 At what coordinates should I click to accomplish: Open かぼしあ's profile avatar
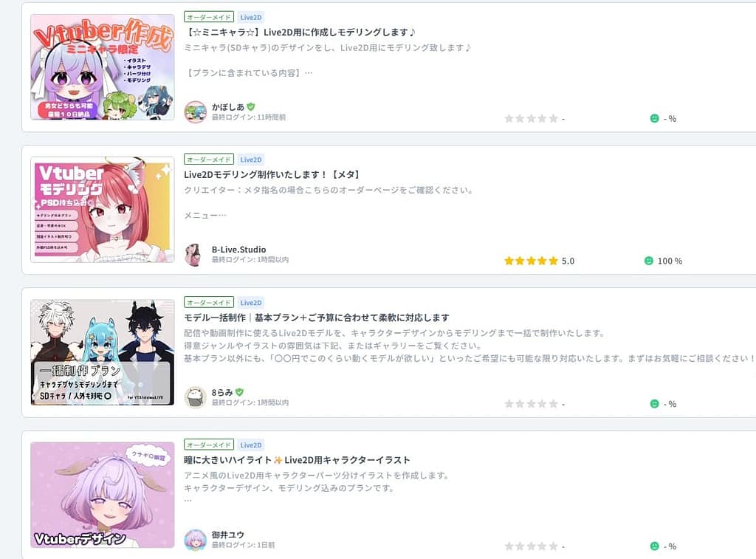(195, 112)
